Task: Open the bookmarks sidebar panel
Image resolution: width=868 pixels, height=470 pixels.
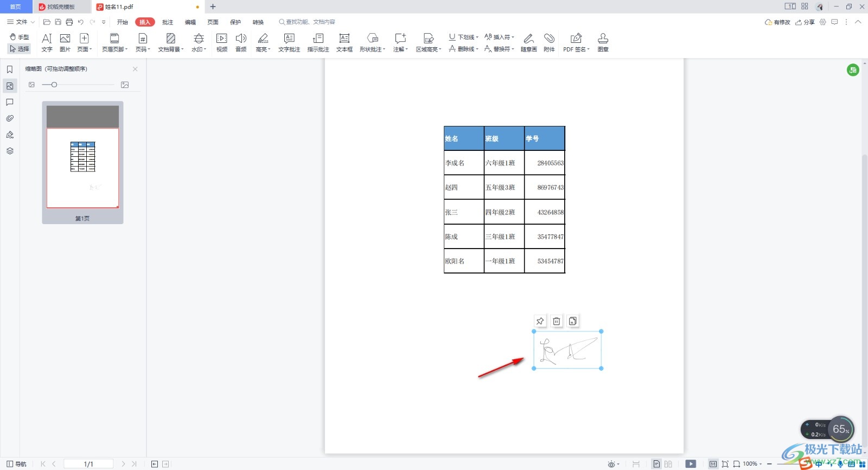Action: 10,69
